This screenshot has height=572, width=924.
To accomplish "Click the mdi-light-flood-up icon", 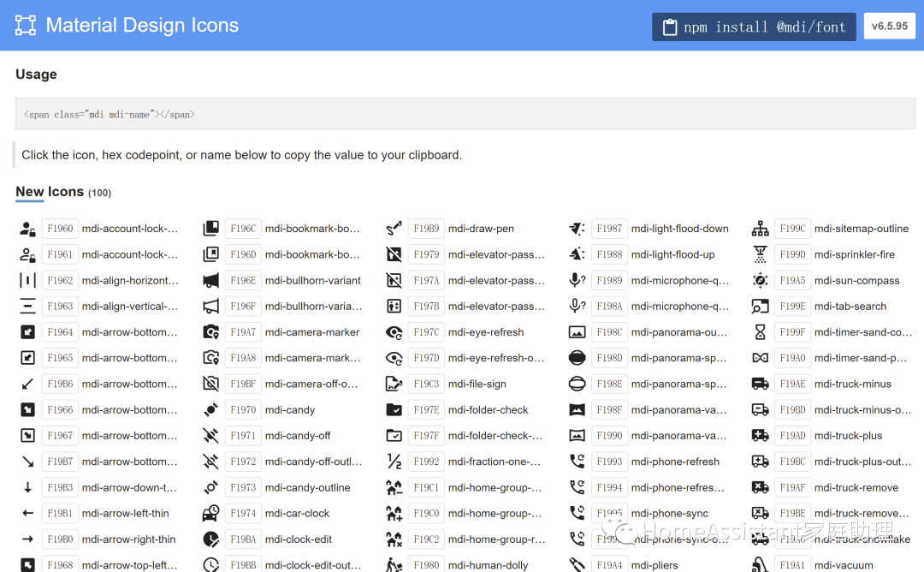I will coord(577,254).
